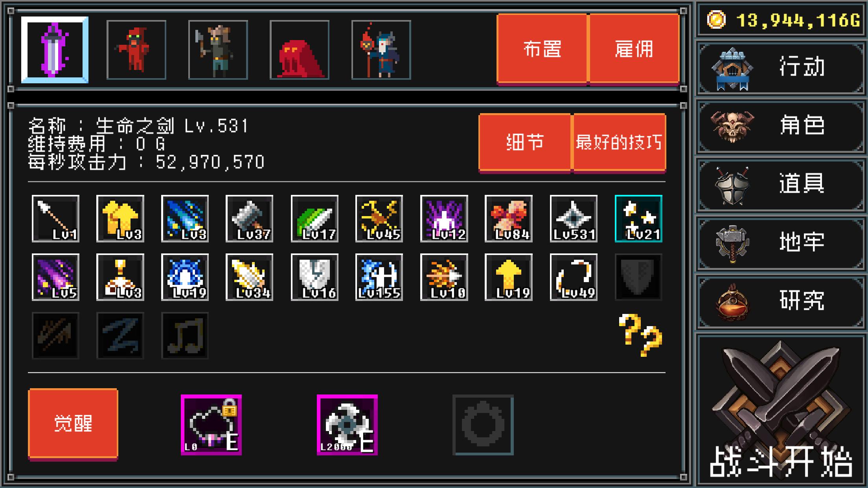Select the stars skill icon Lv21

click(x=638, y=218)
